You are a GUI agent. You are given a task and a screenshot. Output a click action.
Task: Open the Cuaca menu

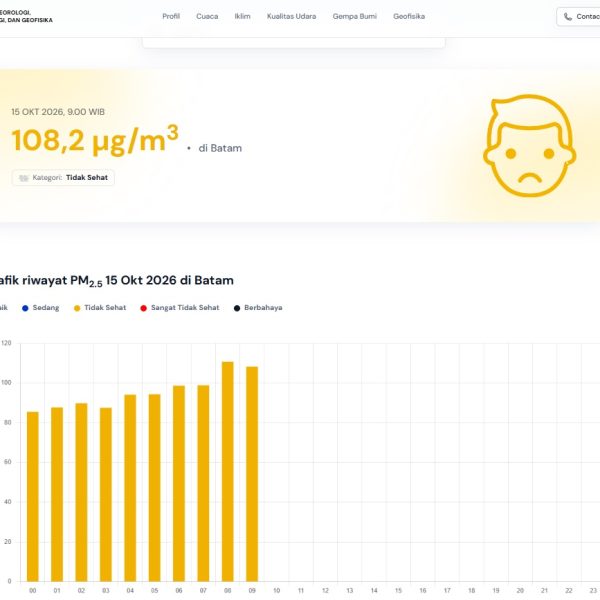(207, 16)
